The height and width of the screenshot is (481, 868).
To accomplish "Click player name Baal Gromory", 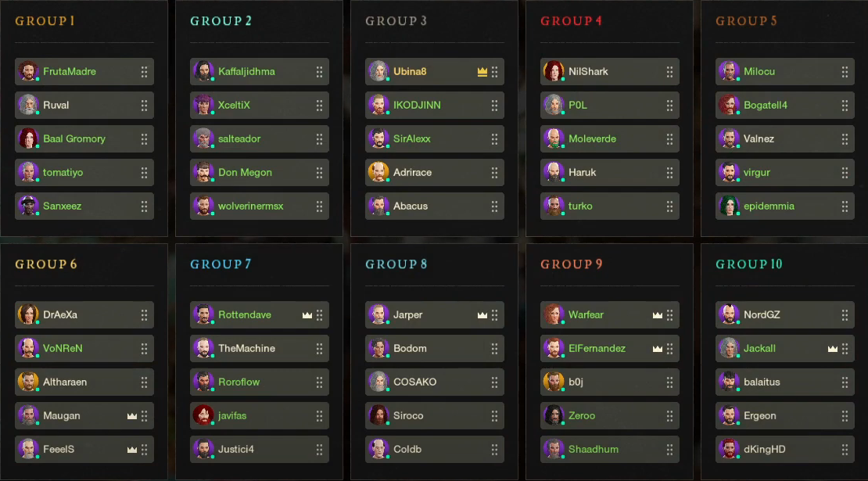I will point(74,139).
